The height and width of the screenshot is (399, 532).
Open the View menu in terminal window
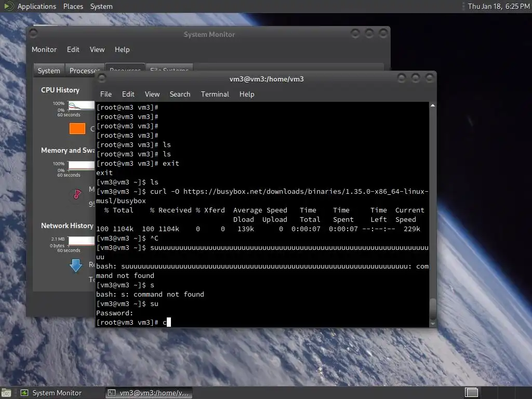click(x=152, y=95)
